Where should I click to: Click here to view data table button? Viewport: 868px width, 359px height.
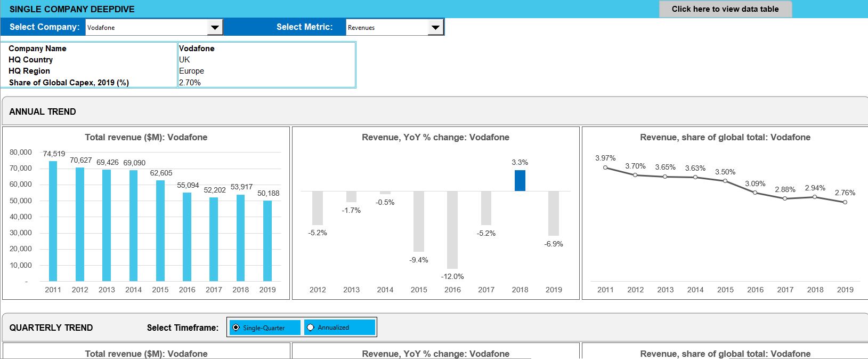point(725,9)
